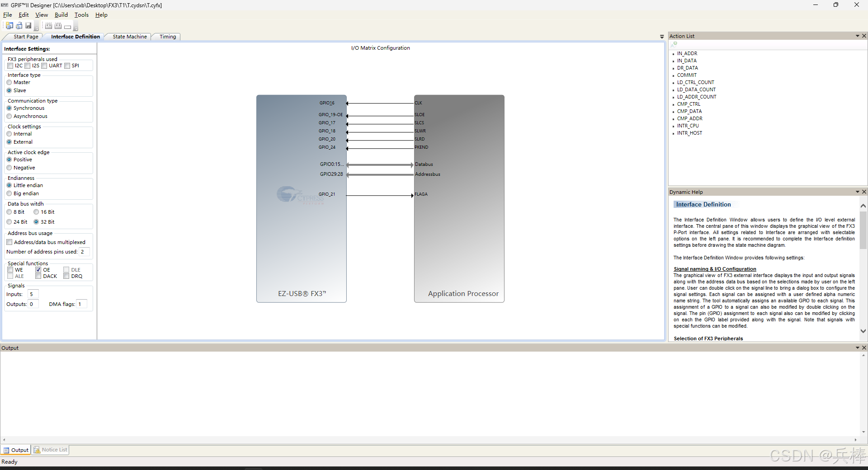Select COMMIT in the Action List
The width and height of the screenshot is (868, 470).
687,75
